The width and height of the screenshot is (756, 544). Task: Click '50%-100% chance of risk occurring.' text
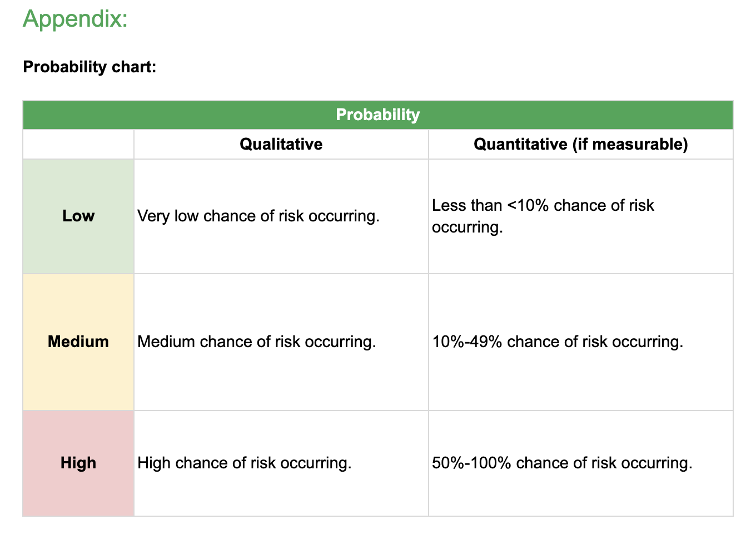[x=562, y=463]
